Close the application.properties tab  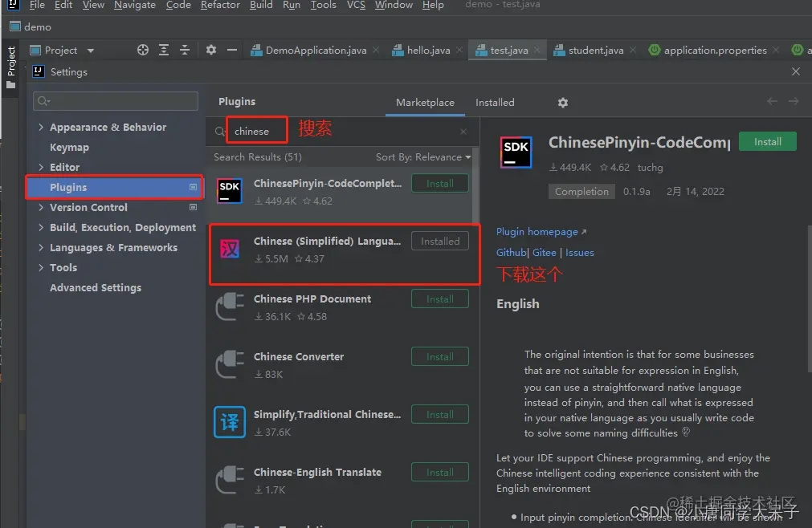point(775,50)
